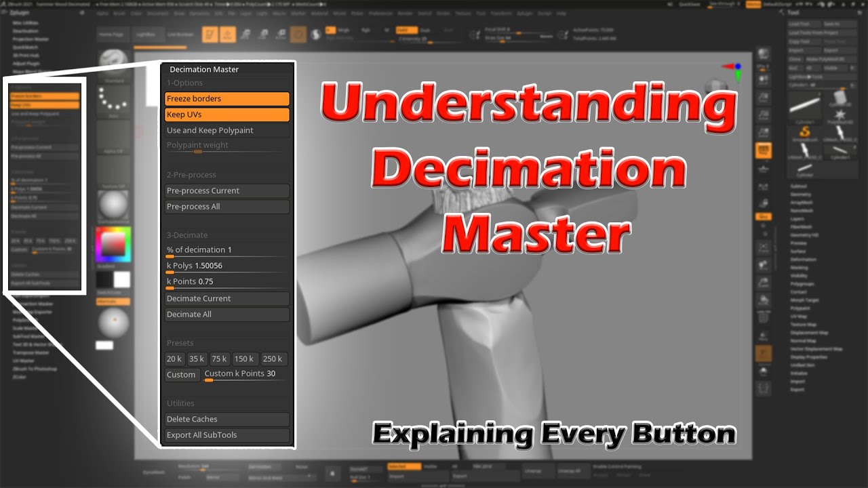
Task: Click Decimate All button
Action: click(227, 314)
